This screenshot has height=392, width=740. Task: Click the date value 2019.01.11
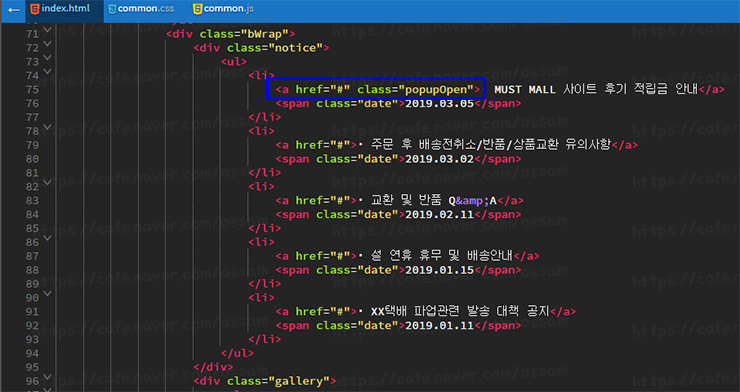439,325
